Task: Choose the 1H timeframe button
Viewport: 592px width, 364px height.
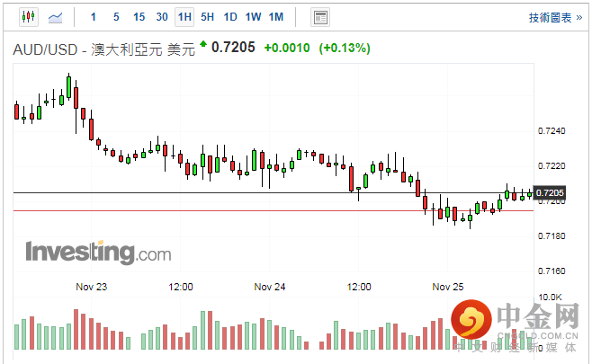Action: pos(184,17)
